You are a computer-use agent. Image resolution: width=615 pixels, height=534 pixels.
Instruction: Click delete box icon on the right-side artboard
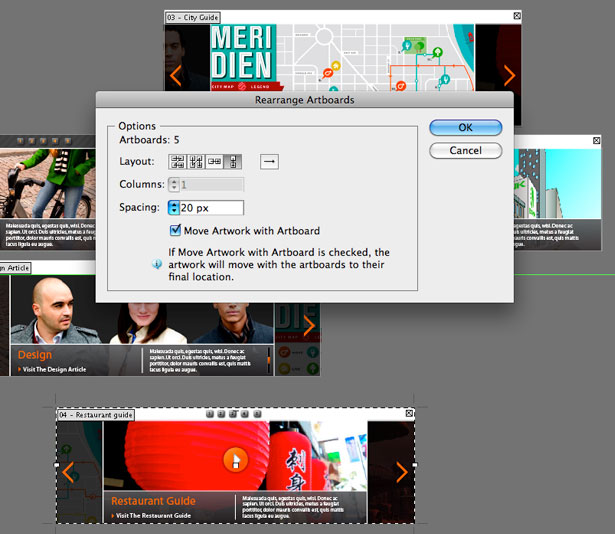coord(596,140)
